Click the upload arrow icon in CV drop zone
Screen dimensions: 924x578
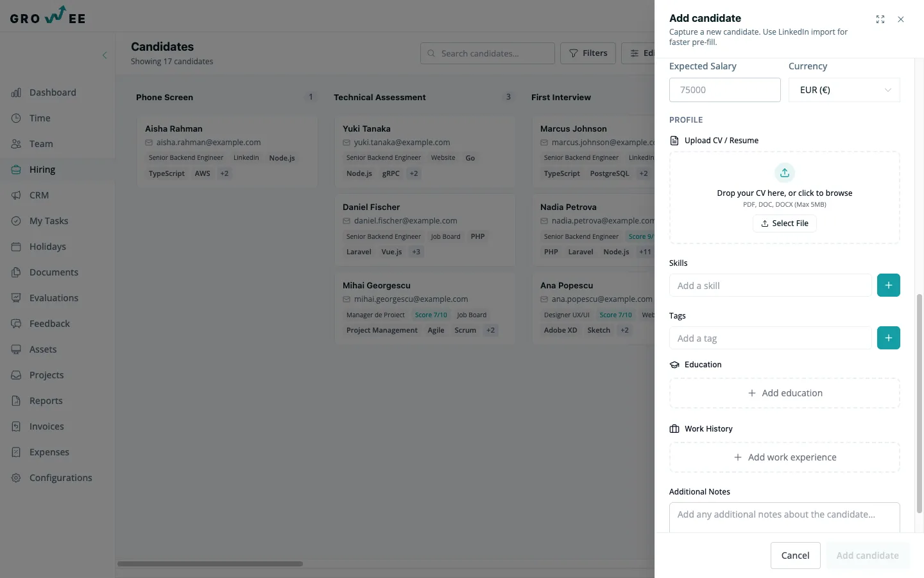[x=785, y=173]
